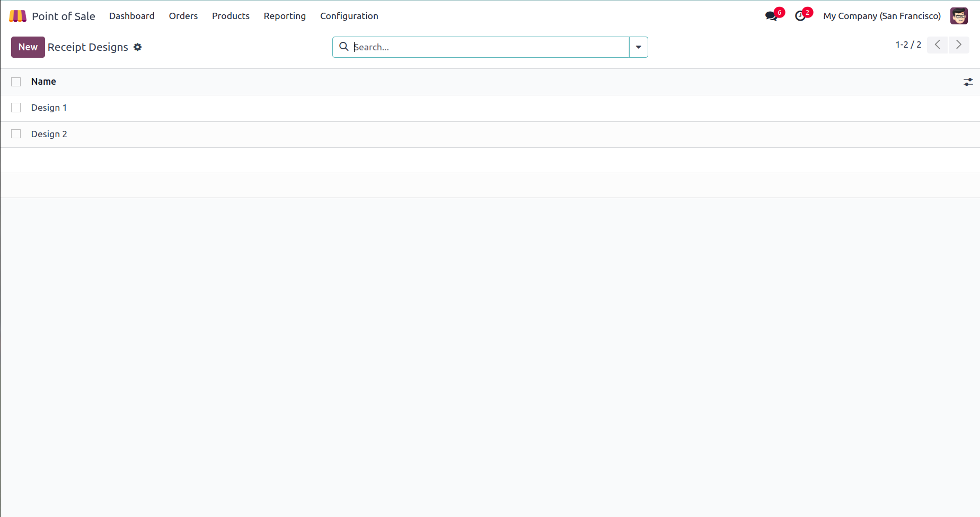Open the Dashboard menu
Viewport: 980px width, 517px height.
pos(132,16)
